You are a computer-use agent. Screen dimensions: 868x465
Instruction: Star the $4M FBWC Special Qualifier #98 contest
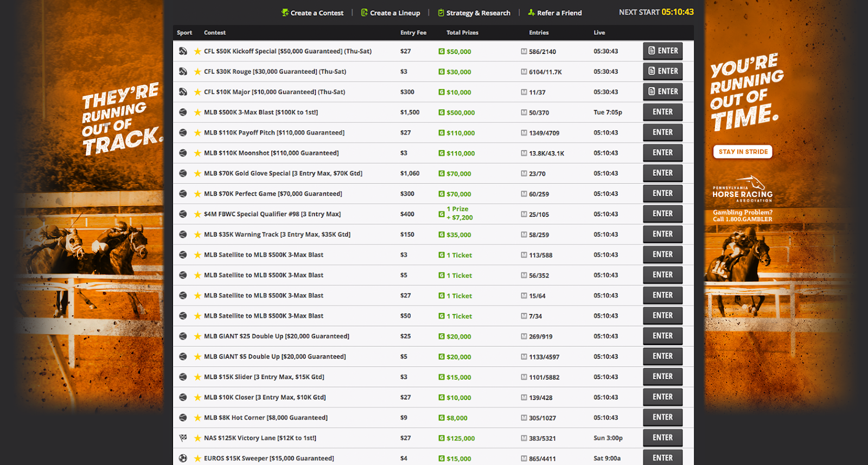(x=197, y=214)
